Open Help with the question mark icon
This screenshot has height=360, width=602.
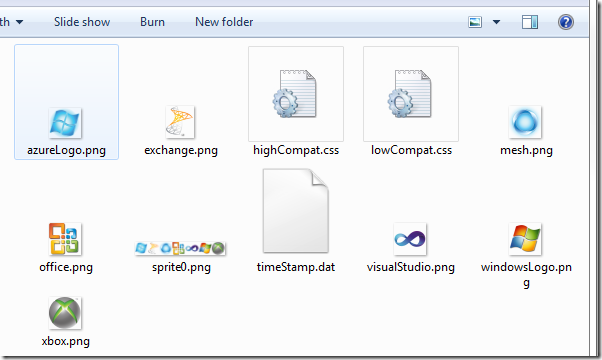566,22
